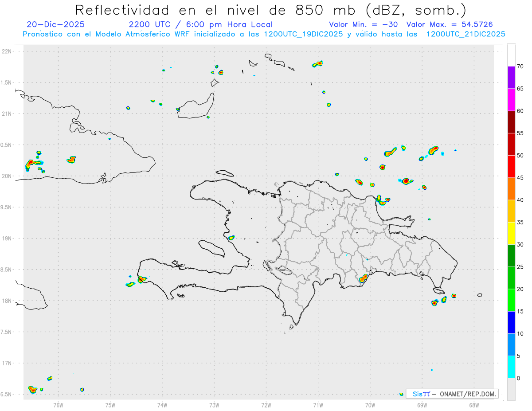This screenshot has width=532, height=411.
Task: Click the colorbar value label '15'
Action: click(520, 311)
